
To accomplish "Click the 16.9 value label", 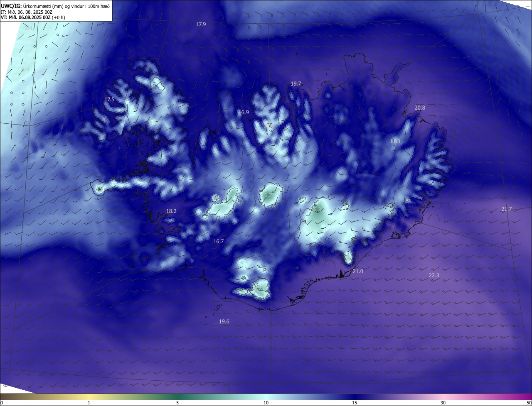I will tap(244, 113).
